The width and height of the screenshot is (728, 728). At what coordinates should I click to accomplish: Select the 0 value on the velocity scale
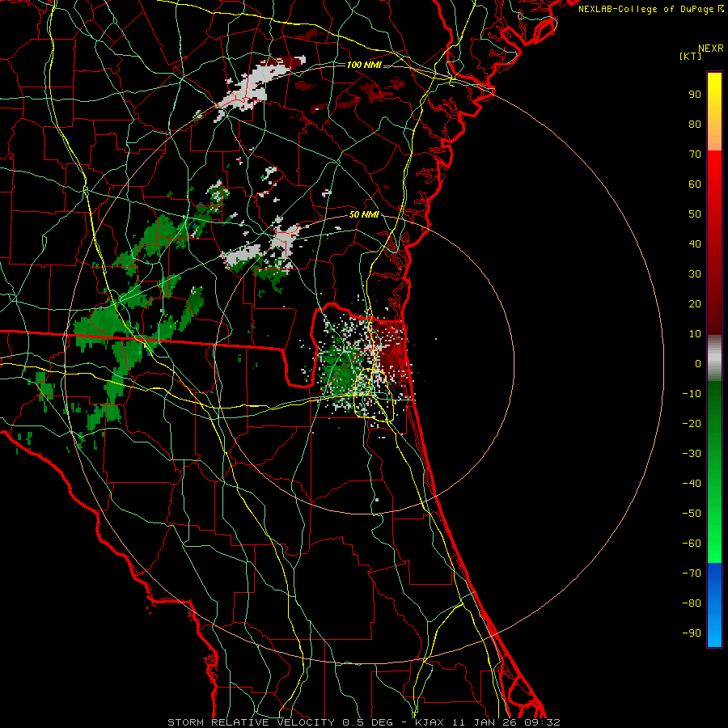(x=698, y=363)
